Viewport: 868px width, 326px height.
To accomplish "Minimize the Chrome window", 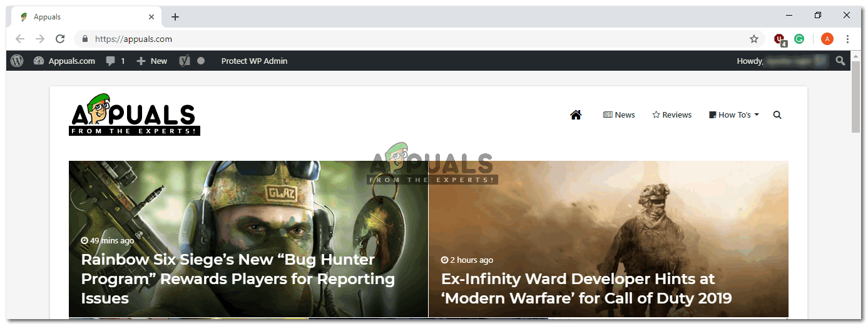I will tap(789, 15).
